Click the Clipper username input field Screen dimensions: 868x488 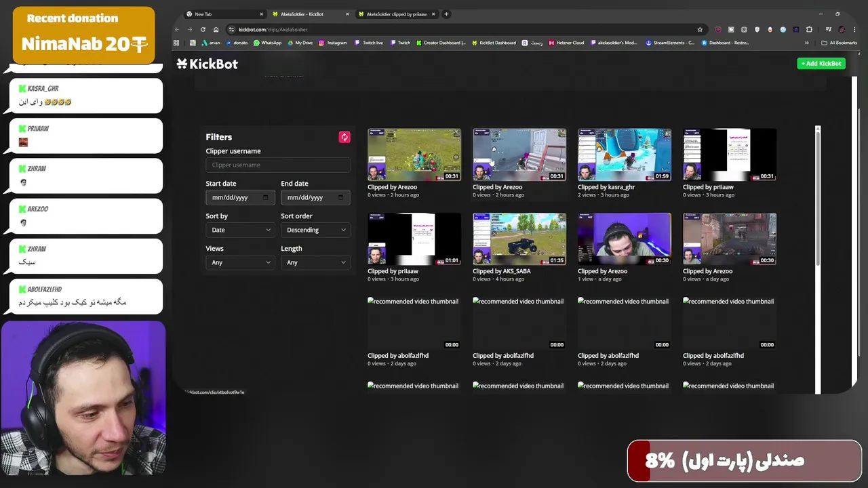[x=278, y=165]
